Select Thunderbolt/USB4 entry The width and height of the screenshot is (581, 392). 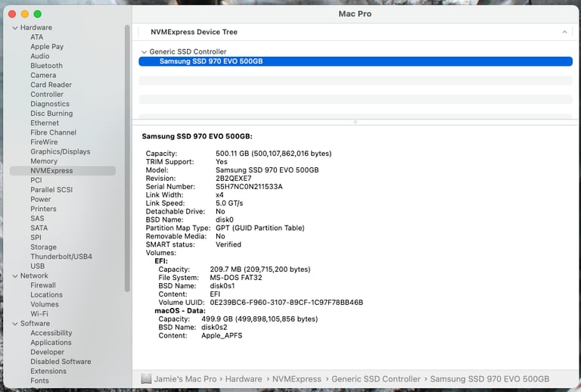click(x=61, y=257)
